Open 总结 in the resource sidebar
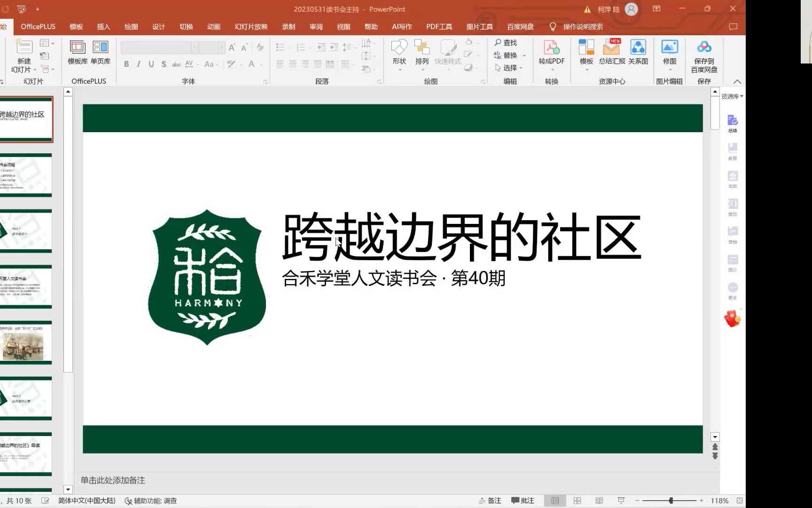This screenshot has height=508, width=812. [x=733, y=124]
